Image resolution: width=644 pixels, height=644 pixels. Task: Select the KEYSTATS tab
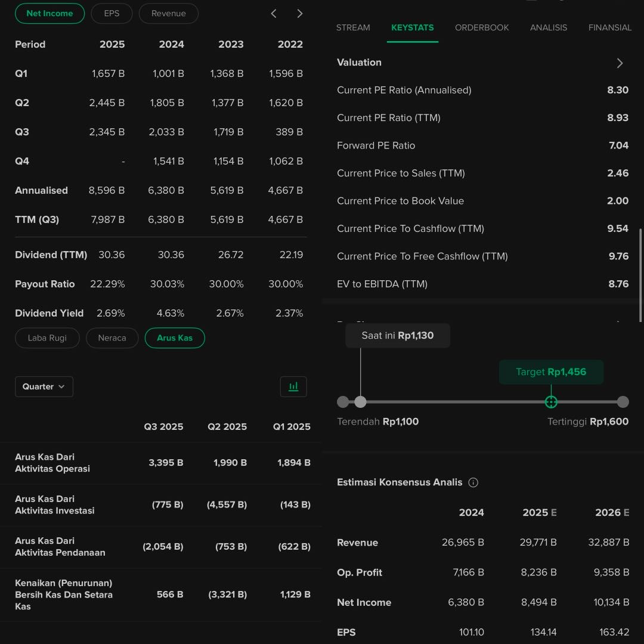point(413,27)
